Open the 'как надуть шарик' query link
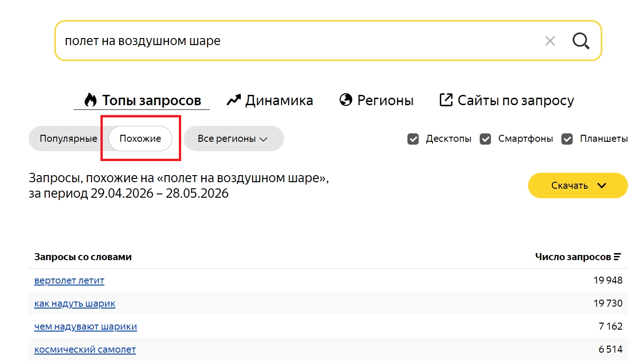 pos(75,303)
